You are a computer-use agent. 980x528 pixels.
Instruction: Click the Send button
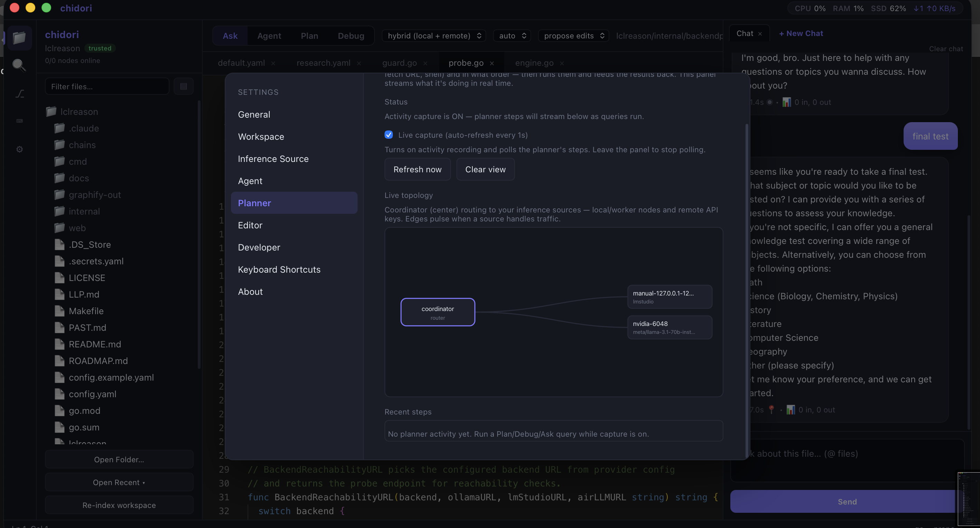847,501
